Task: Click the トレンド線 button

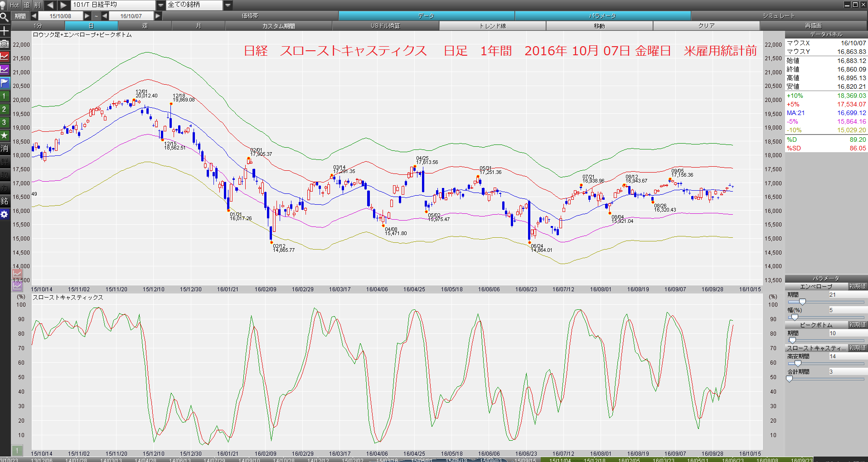Action: point(493,26)
